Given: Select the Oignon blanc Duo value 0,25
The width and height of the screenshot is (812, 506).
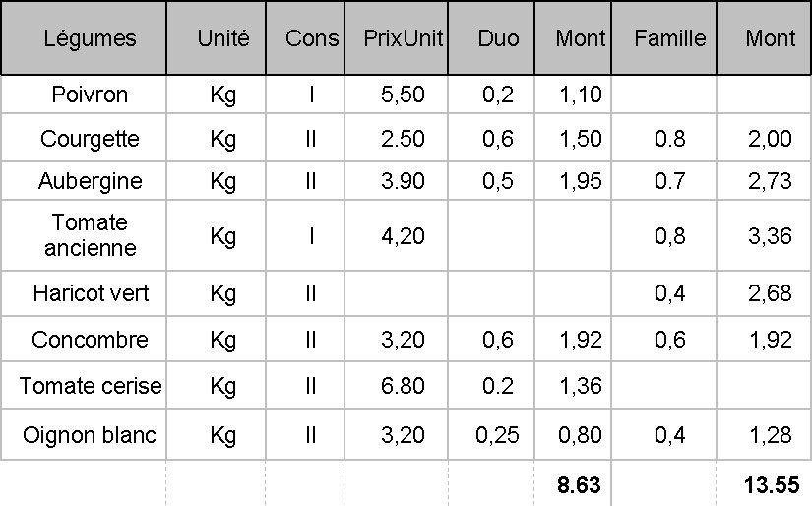Looking at the screenshot, I should [497, 435].
